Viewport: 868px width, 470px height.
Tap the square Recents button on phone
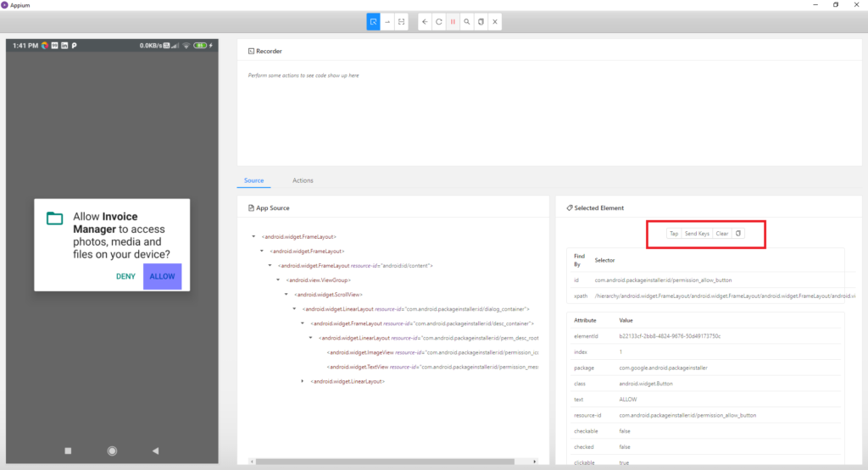68,451
